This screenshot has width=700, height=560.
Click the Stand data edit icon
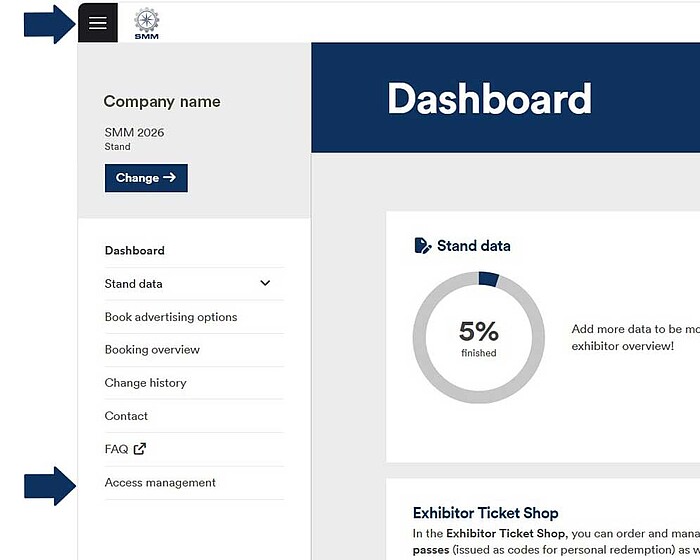click(x=423, y=246)
